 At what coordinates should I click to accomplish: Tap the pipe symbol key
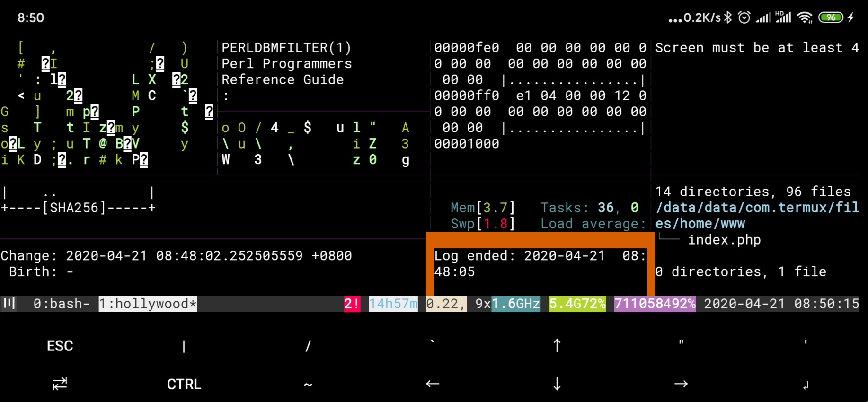(184, 346)
